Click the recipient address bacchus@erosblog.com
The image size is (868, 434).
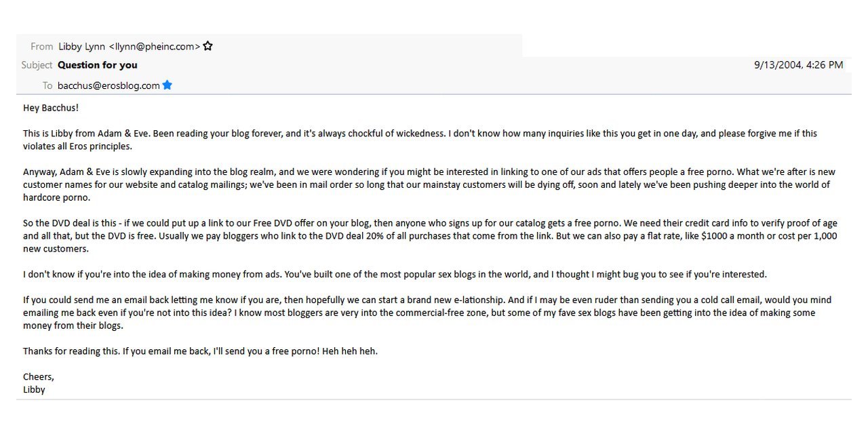pyautogui.click(x=108, y=85)
